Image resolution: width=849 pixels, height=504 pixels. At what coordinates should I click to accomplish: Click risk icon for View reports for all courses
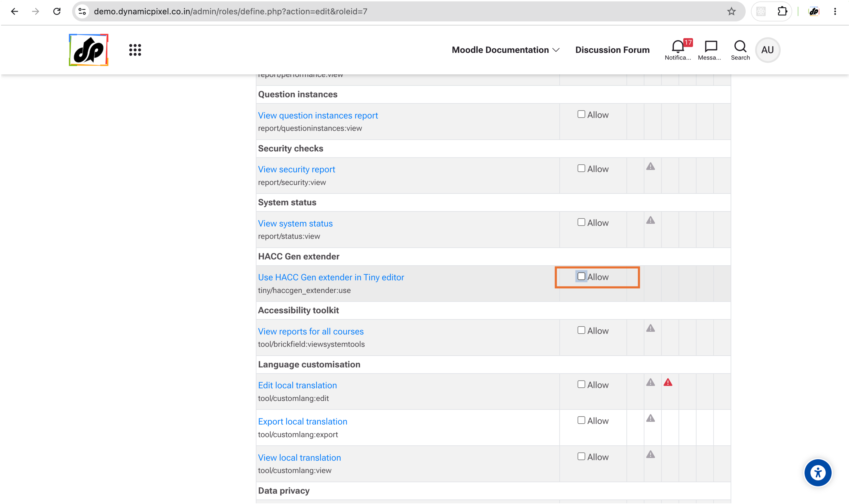click(650, 328)
